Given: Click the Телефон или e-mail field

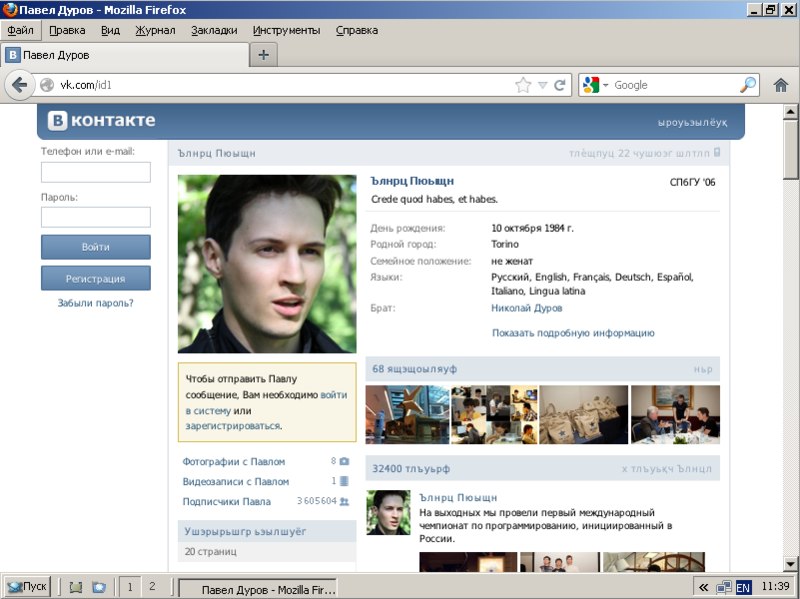Looking at the screenshot, I should pyautogui.click(x=95, y=172).
